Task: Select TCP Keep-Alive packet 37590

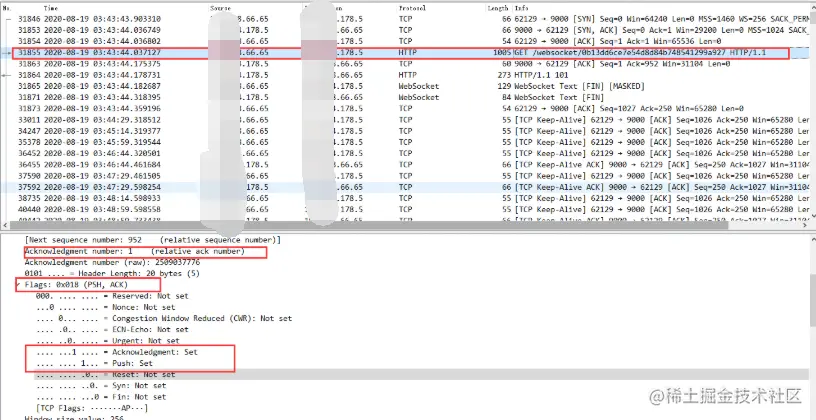Action: point(406,176)
